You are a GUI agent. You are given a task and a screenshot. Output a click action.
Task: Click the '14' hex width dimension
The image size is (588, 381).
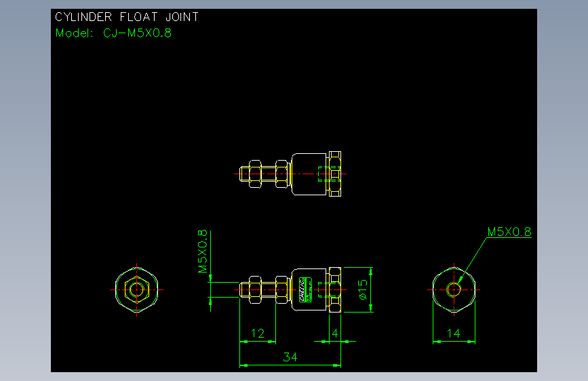coord(453,334)
